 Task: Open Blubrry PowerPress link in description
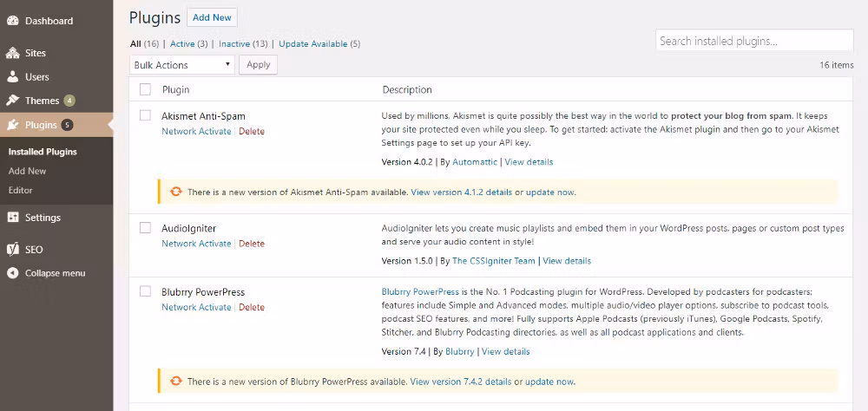point(420,291)
